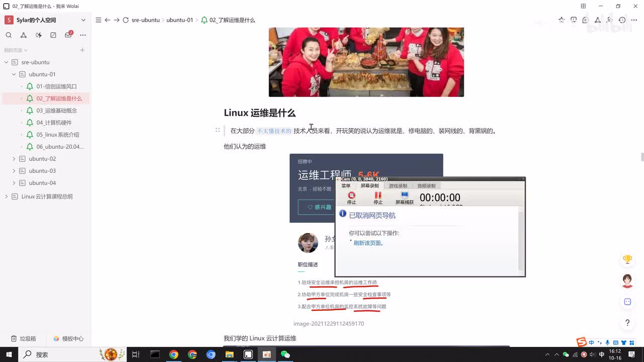Expand the ubuntu-04 tree node
The height and width of the screenshot is (362, 644).
coord(14,183)
